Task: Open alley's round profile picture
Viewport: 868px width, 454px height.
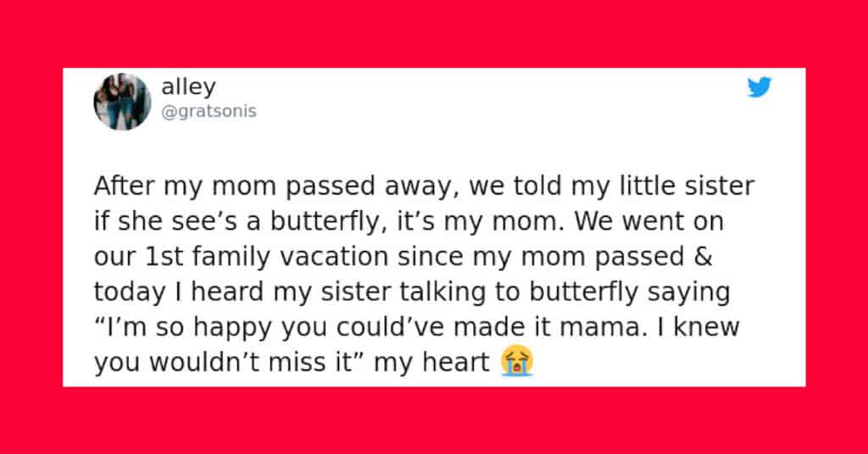Action: tap(122, 102)
